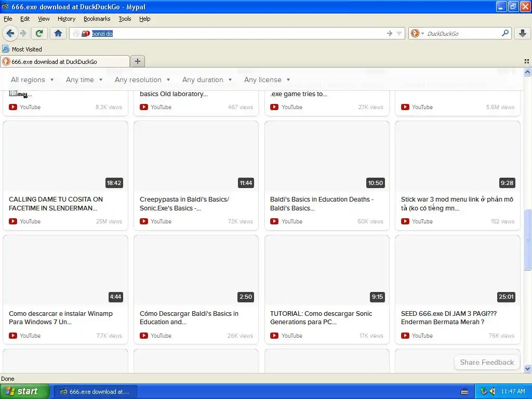532x399 pixels.
Task: Reload the page with the refresh icon
Action: pos(39,33)
